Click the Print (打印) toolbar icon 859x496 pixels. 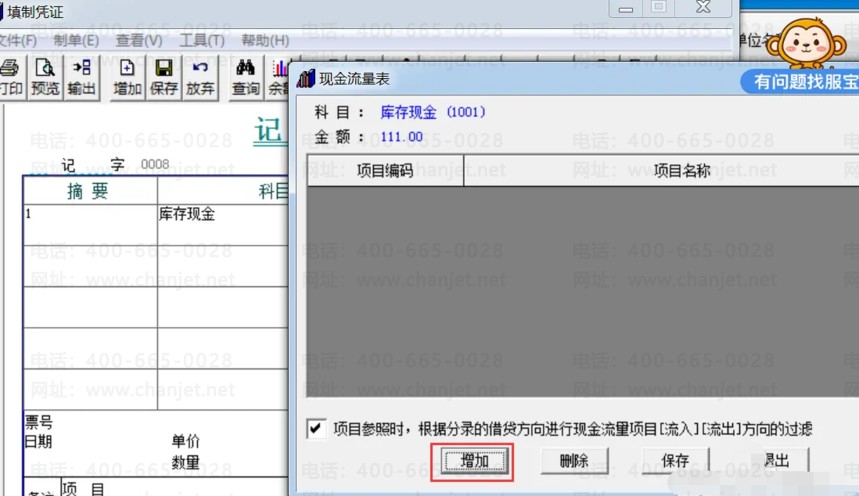click(x=10, y=77)
